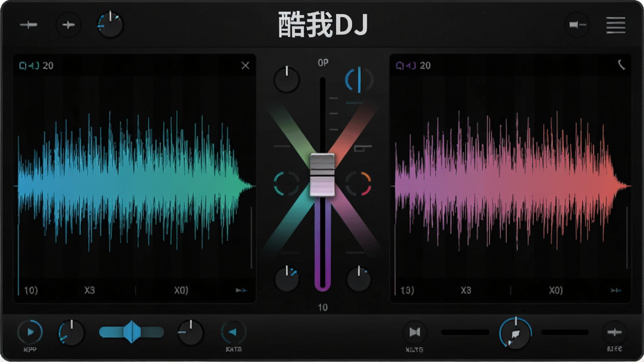Click the blue-arc knob in the top bar

point(110,25)
